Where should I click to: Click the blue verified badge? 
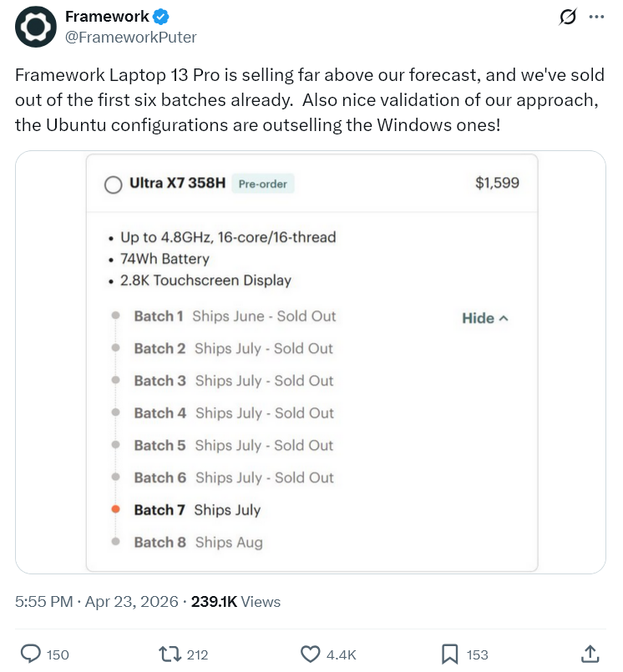(x=161, y=17)
